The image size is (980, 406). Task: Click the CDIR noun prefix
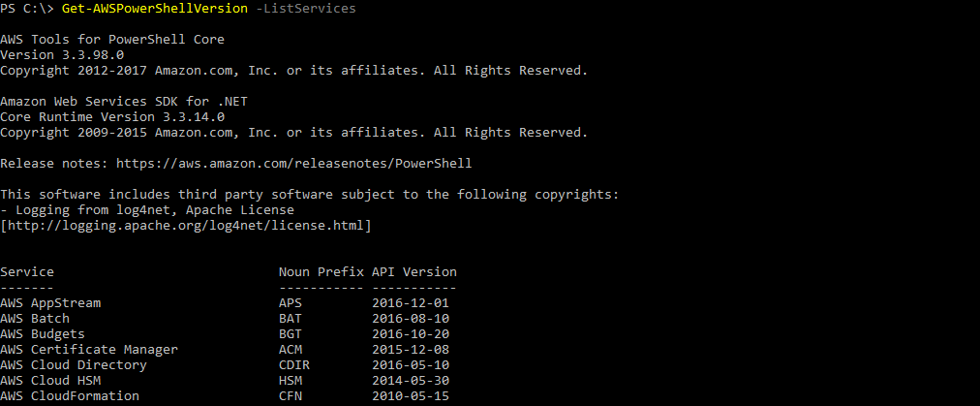click(x=293, y=364)
